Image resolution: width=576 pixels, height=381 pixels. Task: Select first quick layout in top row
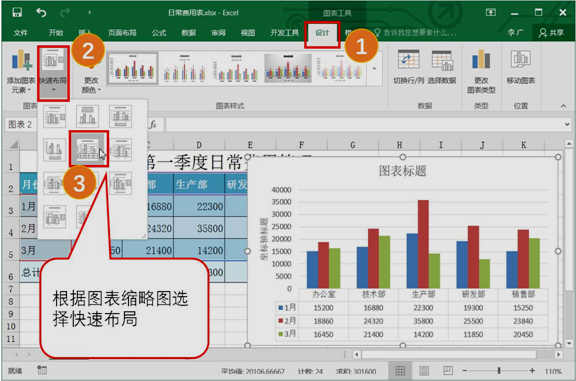pos(54,116)
